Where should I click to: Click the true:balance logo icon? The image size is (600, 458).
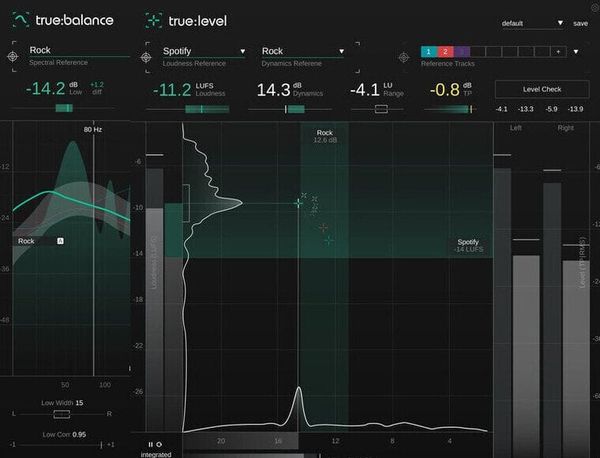(x=20, y=19)
